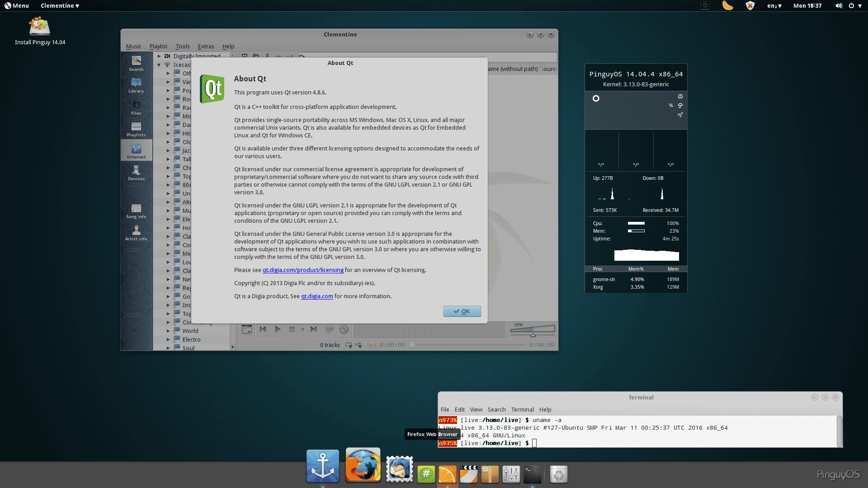Expand the Electro category in Icecast
Screen dimensions: 868x488
pyautogui.click(x=168, y=339)
